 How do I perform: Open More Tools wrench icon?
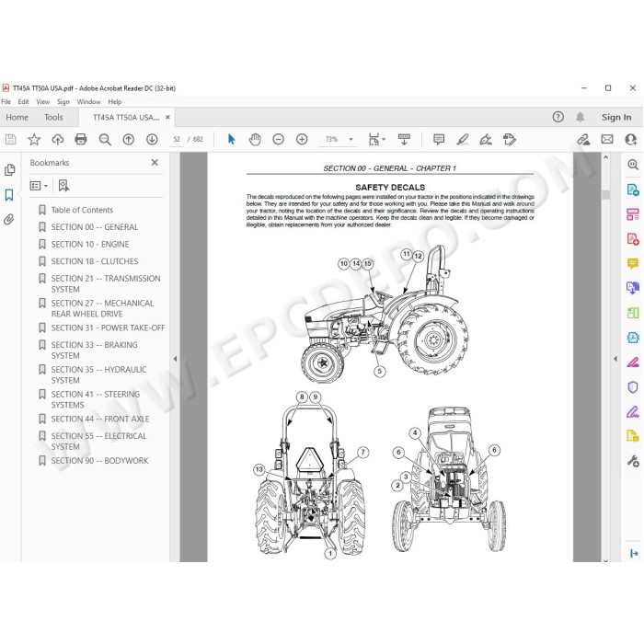point(633,461)
